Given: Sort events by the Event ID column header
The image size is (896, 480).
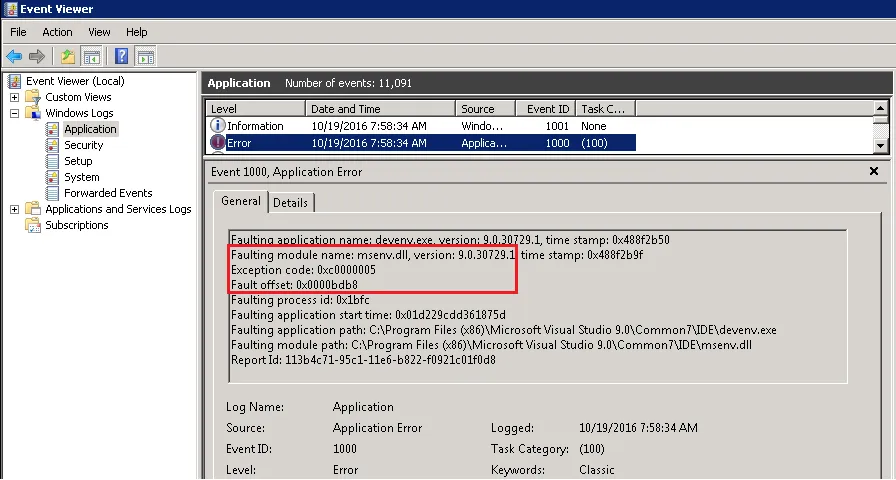Looking at the screenshot, I should pos(546,109).
